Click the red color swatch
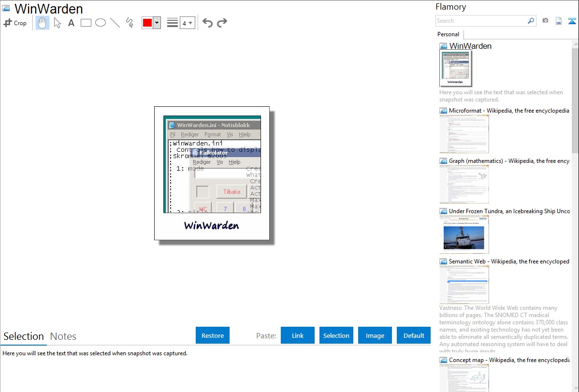Viewport: 579px width, 392px height. [147, 23]
